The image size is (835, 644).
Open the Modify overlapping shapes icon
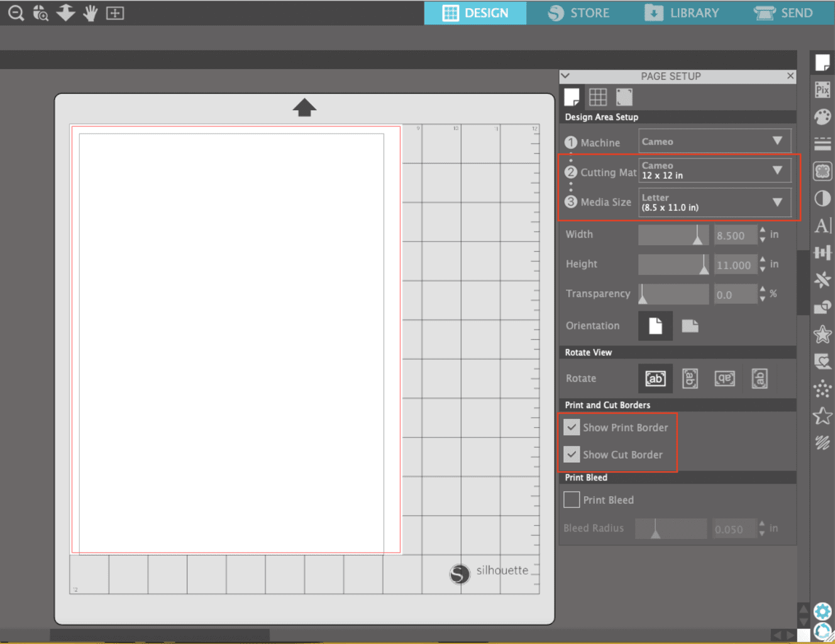[822, 307]
